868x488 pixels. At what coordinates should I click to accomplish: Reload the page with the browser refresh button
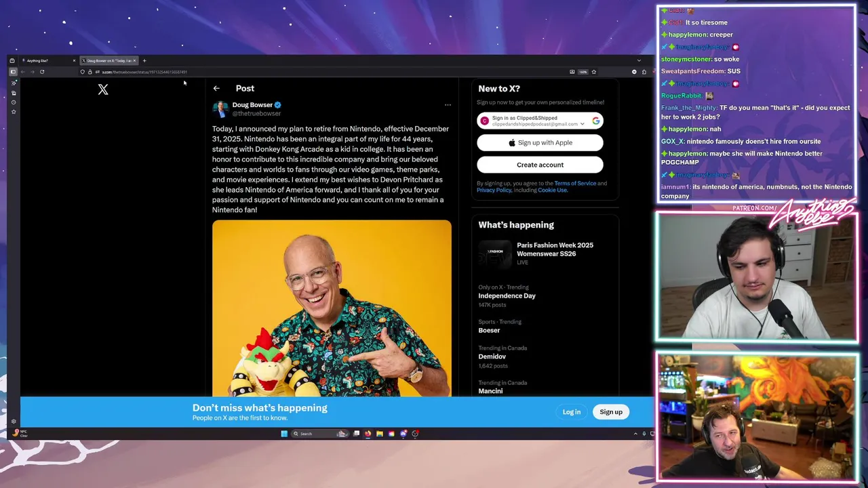coord(42,72)
